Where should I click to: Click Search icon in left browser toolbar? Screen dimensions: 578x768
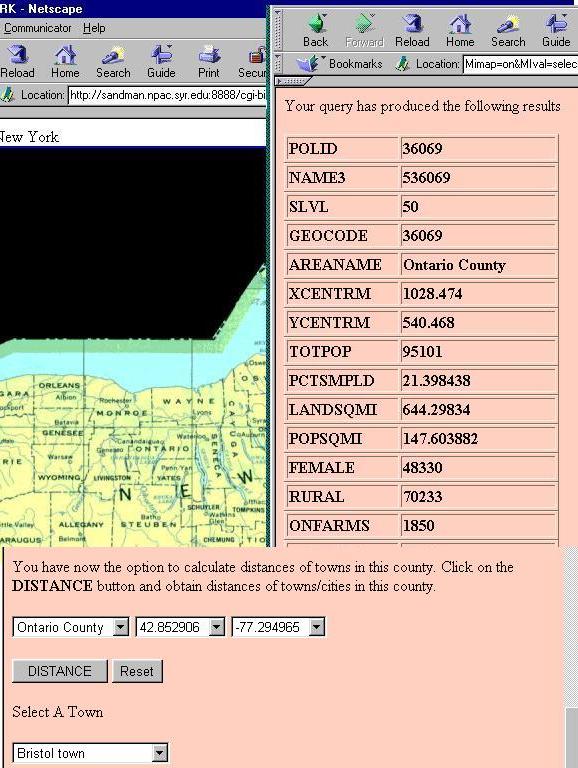113,55
